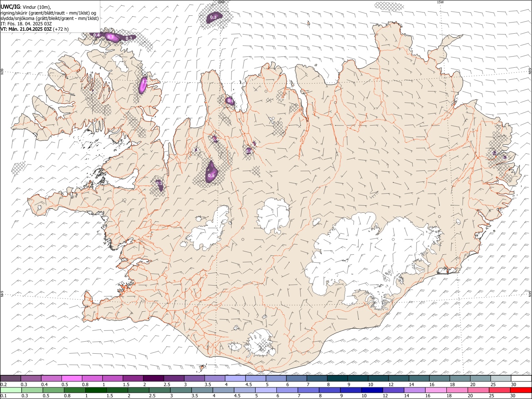Pick the darkest green swatch between 1 and 1.5

click(x=96, y=390)
